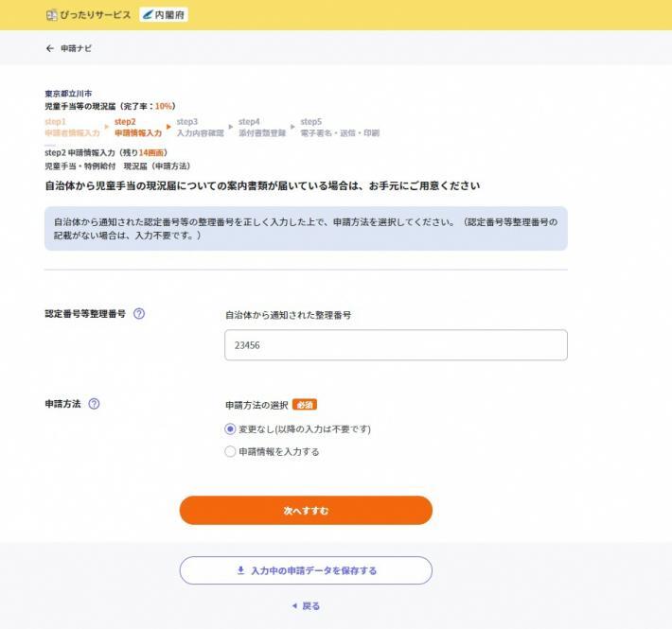
Task: Click the 10% completion rate text
Action: point(164,106)
